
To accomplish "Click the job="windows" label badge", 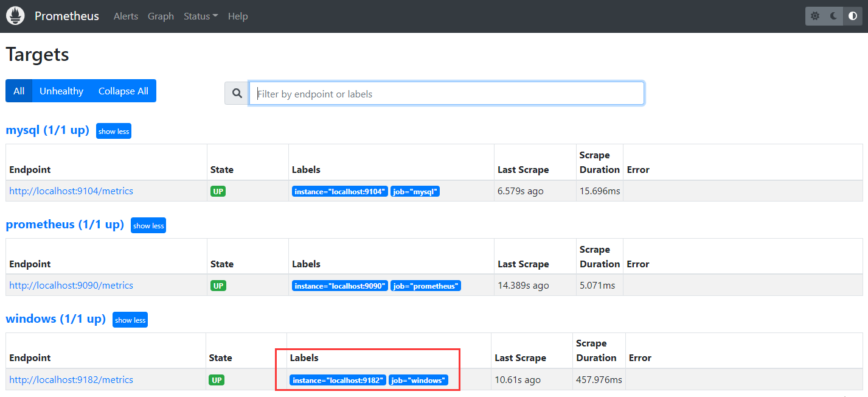I will tap(418, 381).
